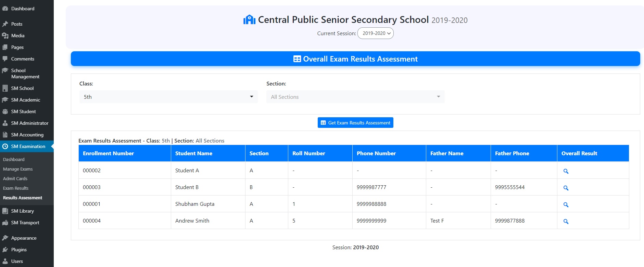Open the Posts menu label

(17, 24)
